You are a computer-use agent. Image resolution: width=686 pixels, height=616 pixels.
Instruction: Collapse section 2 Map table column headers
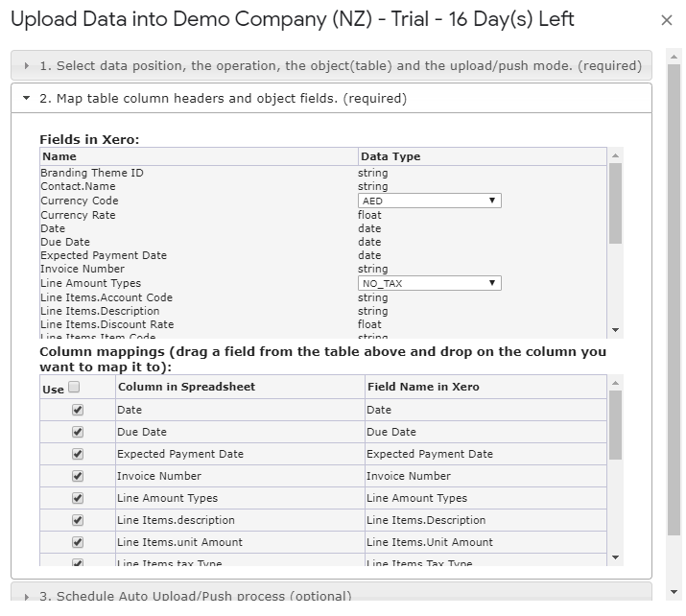click(331, 99)
